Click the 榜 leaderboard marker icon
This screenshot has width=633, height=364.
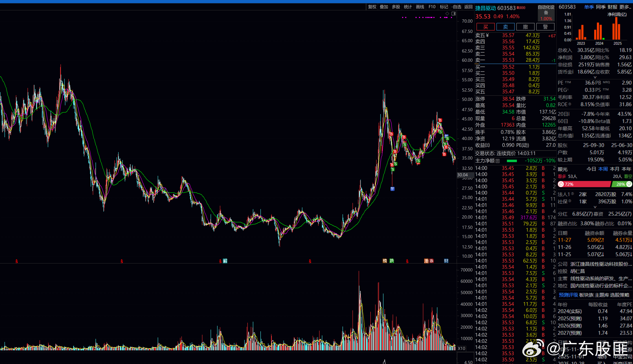[x=385, y=261]
